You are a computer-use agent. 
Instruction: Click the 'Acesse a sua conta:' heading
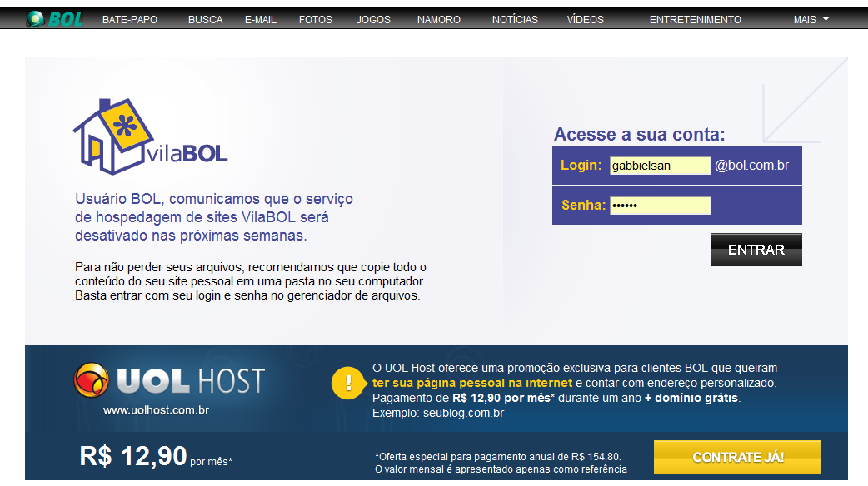pos(640,134)
